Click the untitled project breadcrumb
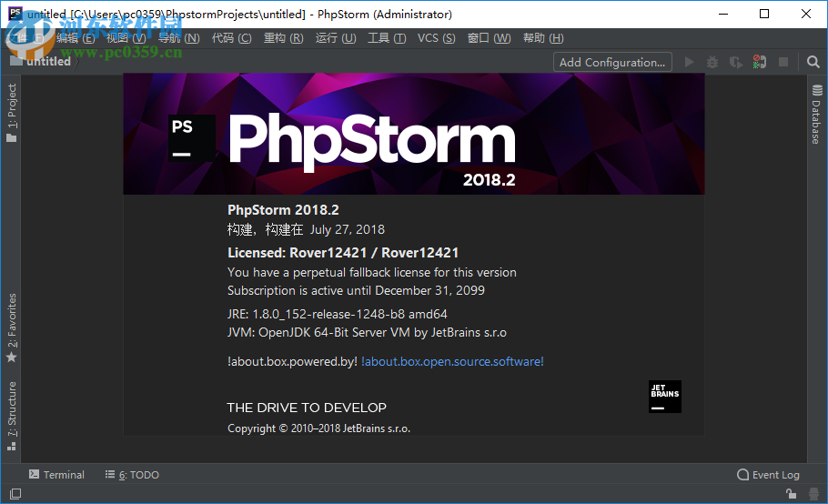The height and width of the screenshot is (504, 828). tap(41, 61)
